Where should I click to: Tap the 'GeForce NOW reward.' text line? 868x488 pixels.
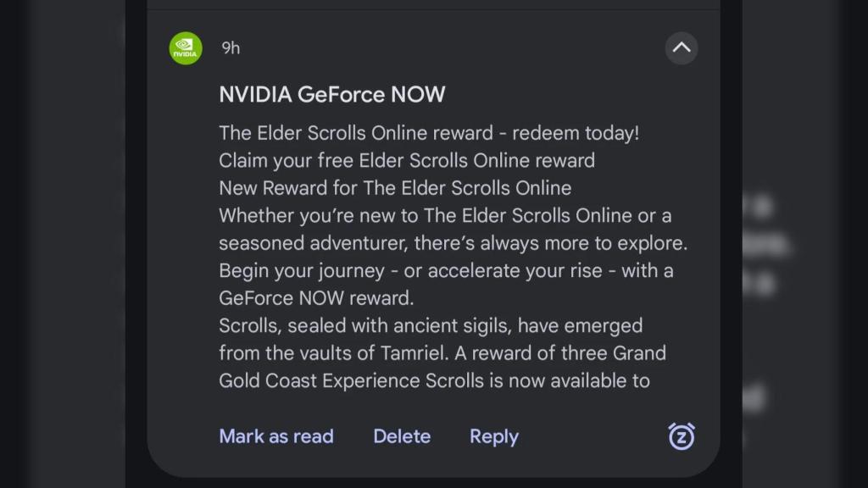click(316, 298)
